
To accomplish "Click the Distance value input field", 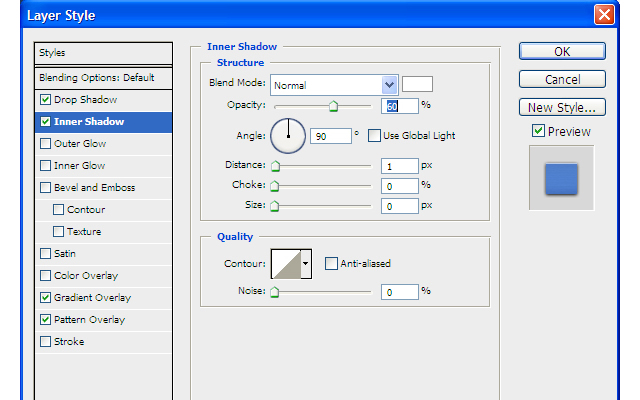I will point(398,166).
